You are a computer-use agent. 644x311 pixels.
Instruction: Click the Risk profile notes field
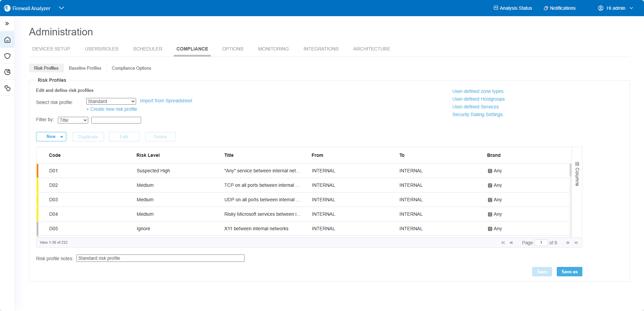(160, 258)
